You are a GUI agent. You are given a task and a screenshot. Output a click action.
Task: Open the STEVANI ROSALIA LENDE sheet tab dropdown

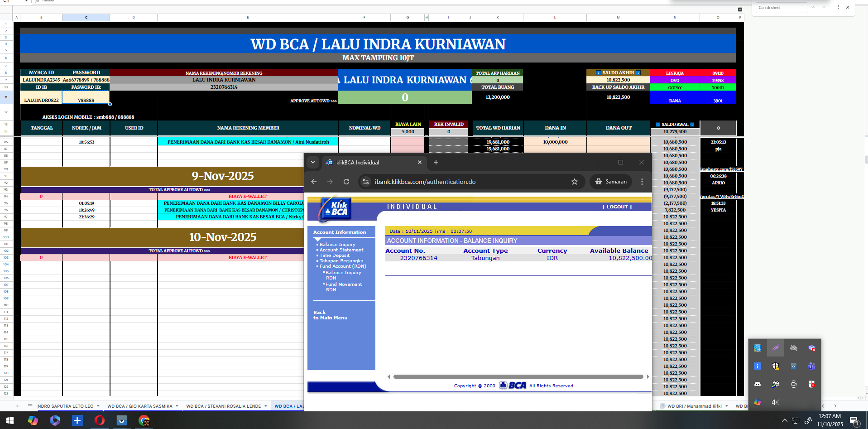coord(266,406)
